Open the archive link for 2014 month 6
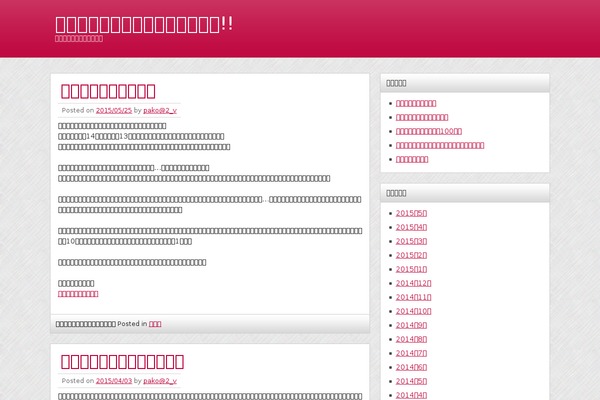 click(411, 367)
